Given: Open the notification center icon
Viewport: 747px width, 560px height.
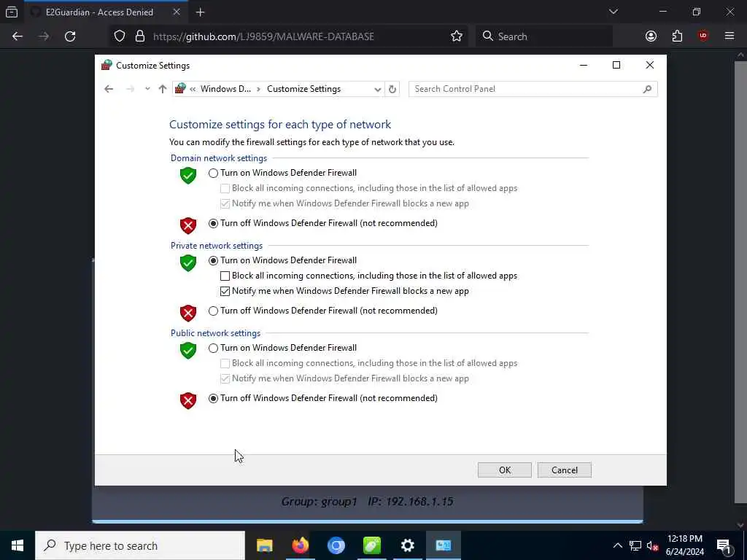Looking at the screenshot, I should click(724, 545).
